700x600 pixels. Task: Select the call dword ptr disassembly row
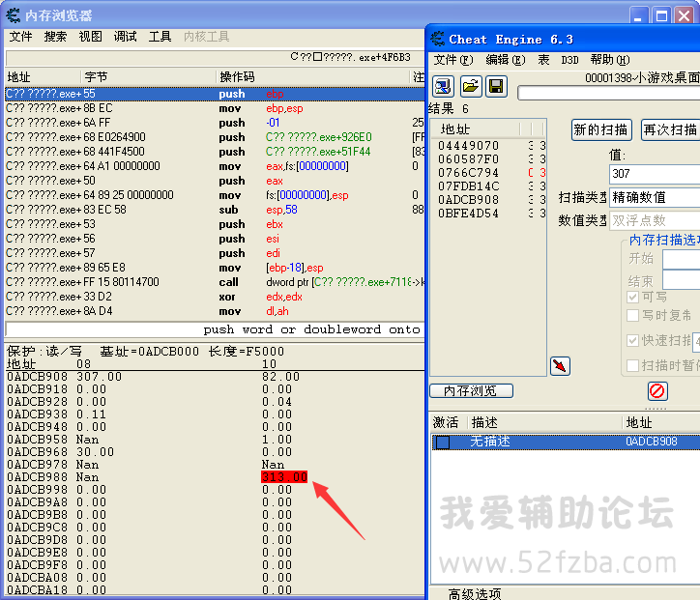215,282
